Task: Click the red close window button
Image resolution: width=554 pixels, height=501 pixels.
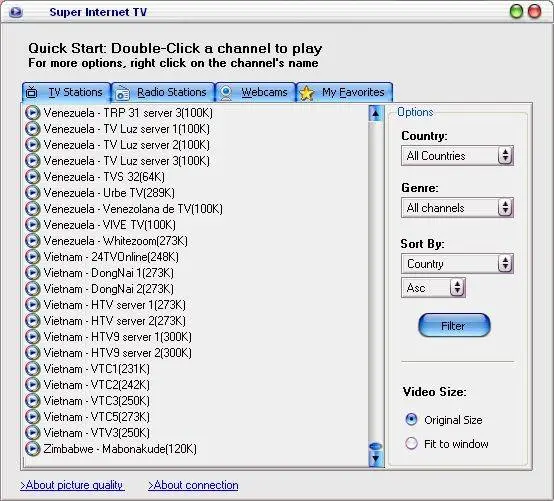Action: click(x=535, y=12)
